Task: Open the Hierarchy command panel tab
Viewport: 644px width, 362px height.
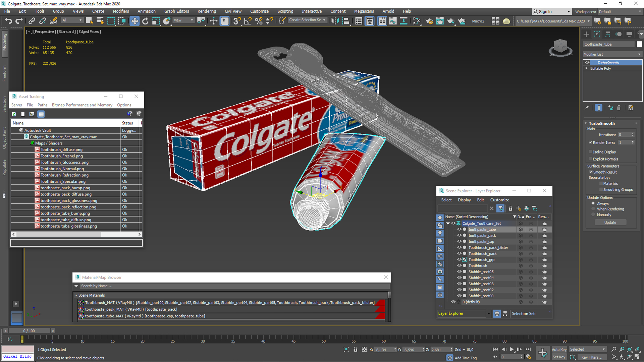Action: (608, 34)
